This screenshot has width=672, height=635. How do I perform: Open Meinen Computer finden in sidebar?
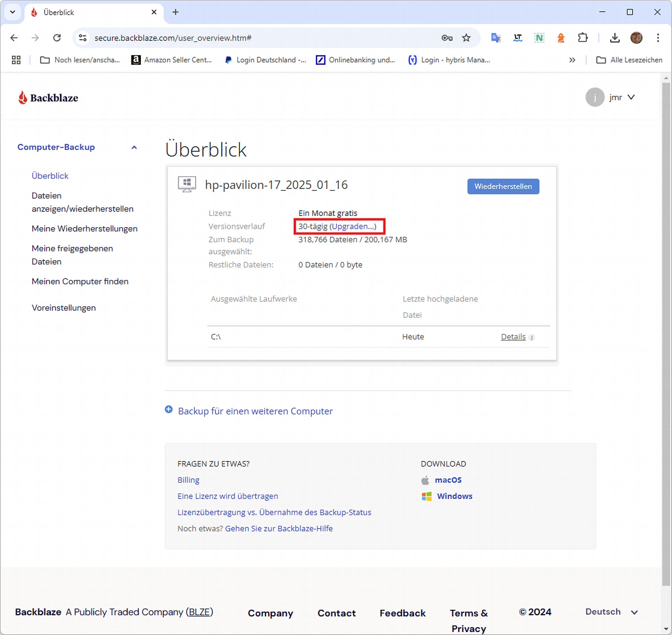click(80, 281)
